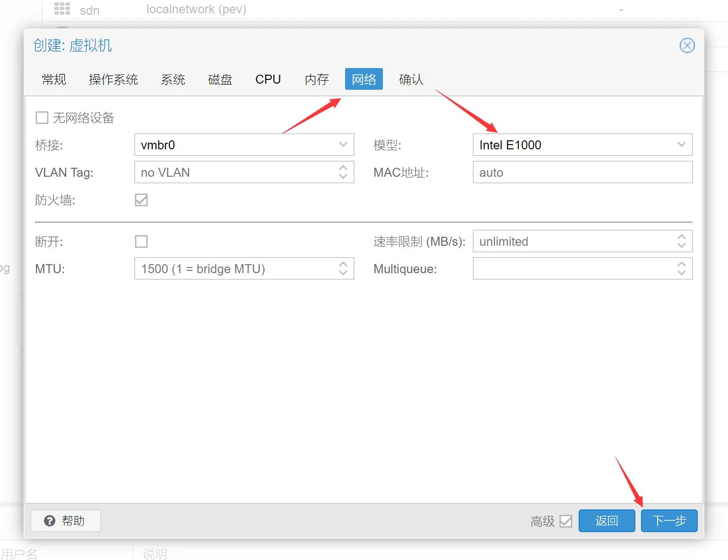Click the MTU spinner arrows

coord(343,268)
